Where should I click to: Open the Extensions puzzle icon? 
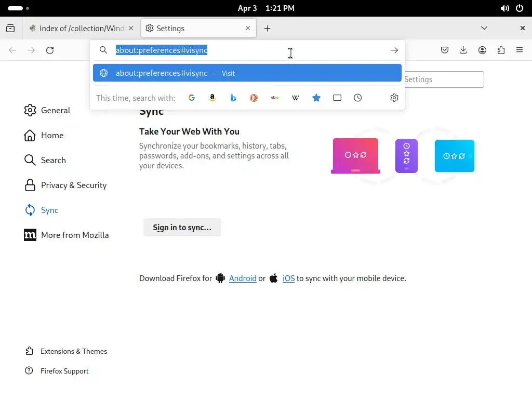[501, 50]
